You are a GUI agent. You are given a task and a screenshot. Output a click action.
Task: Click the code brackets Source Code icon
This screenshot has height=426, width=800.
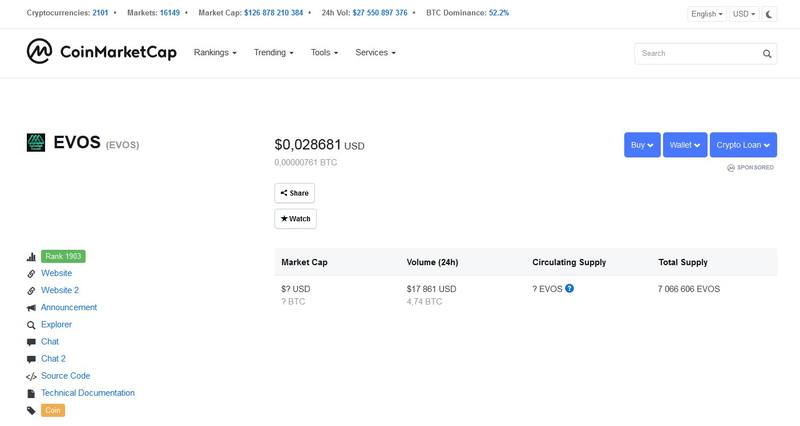pos(31,377)
